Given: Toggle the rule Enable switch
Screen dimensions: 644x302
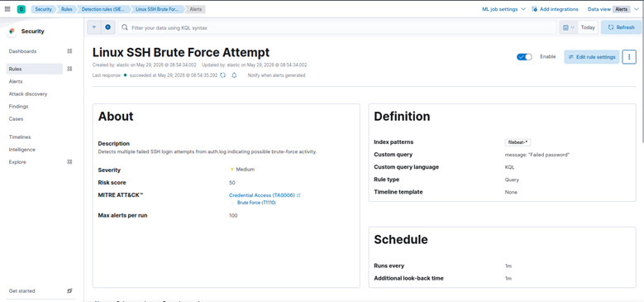Looking at the screenshot, I should [x=524, y=57].
